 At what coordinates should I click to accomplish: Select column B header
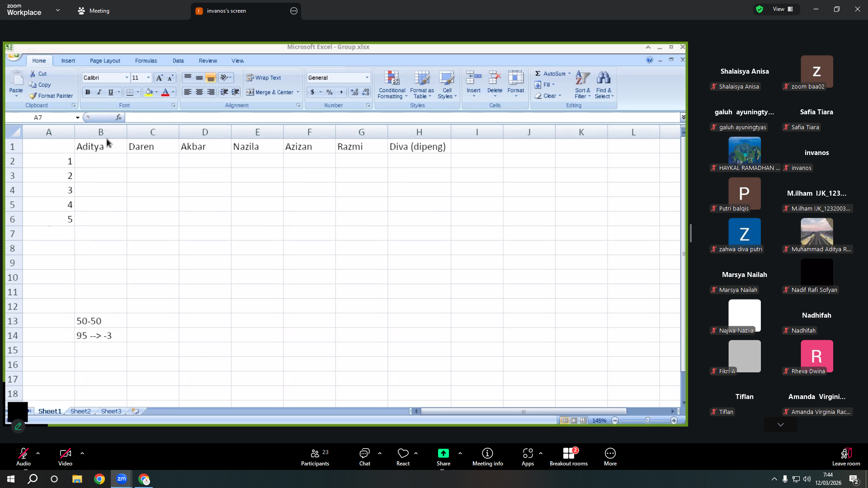coord(101,132)
